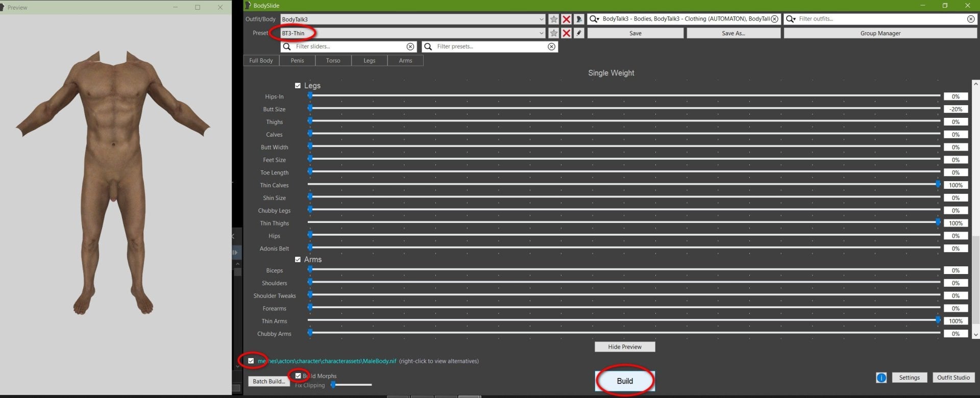This screenshot has height=398, width=980.
Task: Delete the BT3-Thin preset with red X
Action: [x=567, y=33]
